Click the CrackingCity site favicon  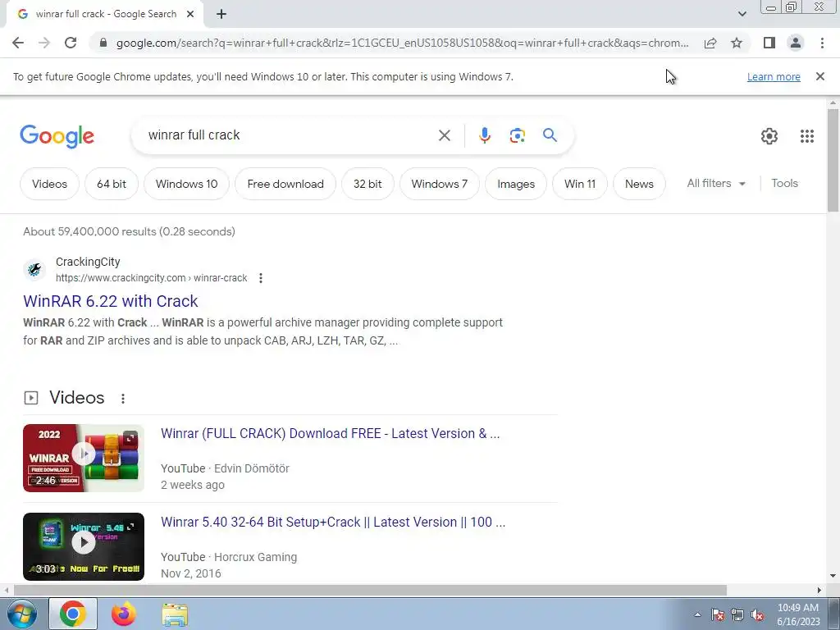34,269
